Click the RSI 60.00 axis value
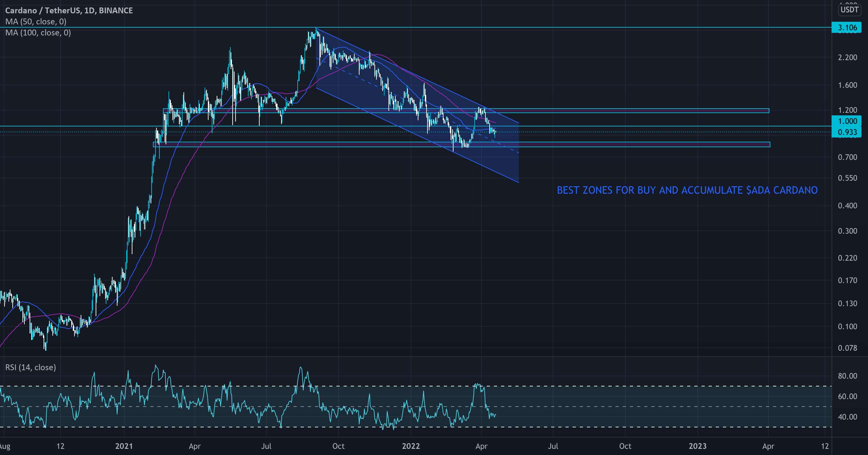The image size is (868, 455). pos(848,396)
